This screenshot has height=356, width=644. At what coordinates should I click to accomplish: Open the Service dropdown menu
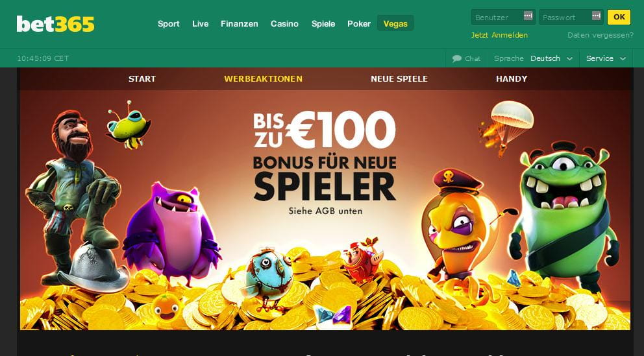pyautogui.click(x=606, y=58)
